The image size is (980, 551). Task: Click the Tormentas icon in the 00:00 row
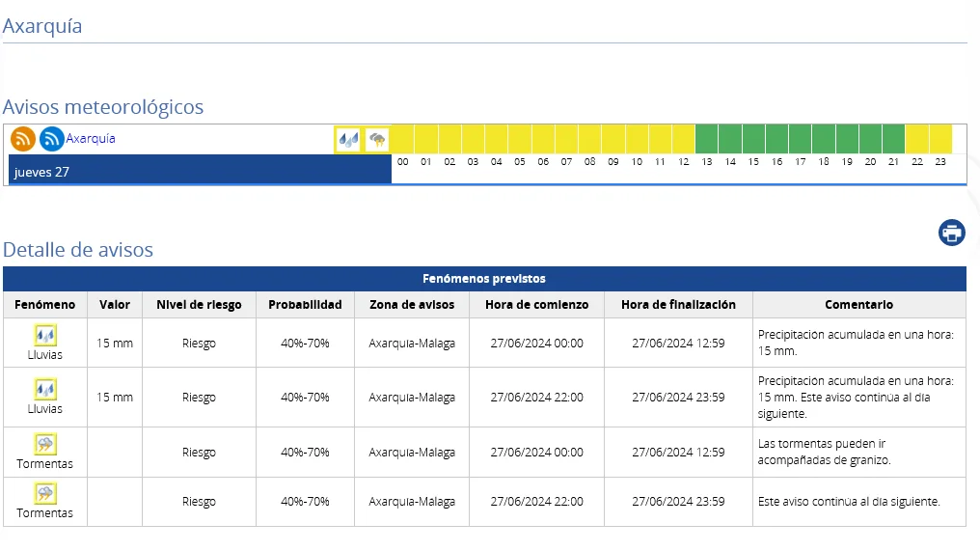45,445
